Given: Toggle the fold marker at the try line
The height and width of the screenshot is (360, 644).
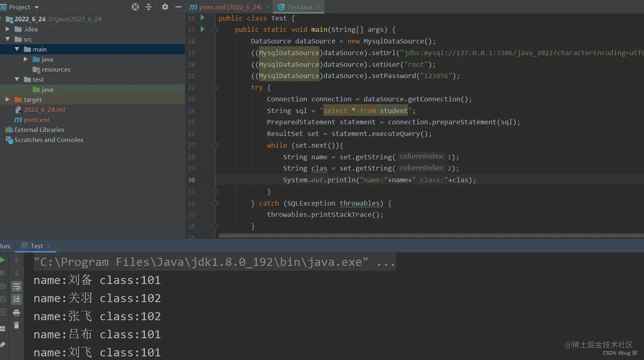Looking at the screenshot, I should click(215, 87).
